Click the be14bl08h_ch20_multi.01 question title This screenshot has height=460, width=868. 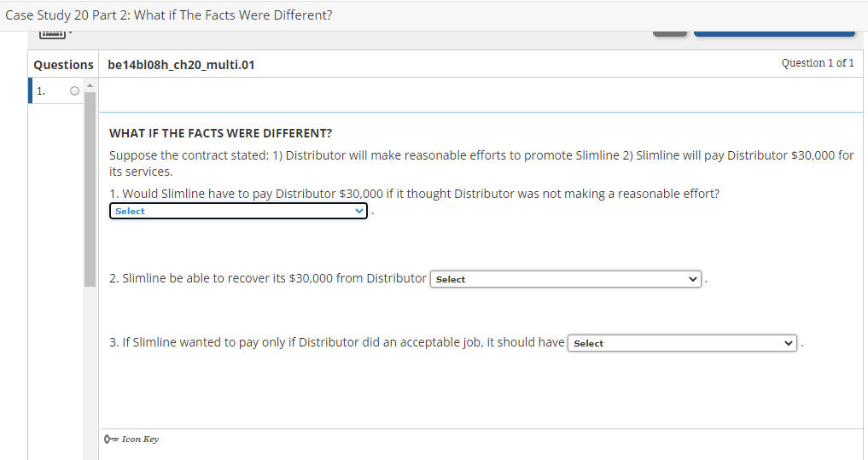point(182,65)
